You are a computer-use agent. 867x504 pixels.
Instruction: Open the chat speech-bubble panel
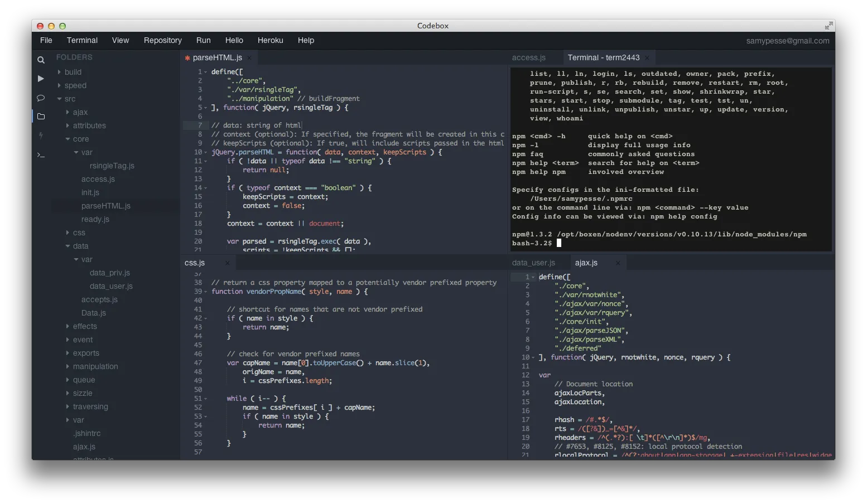41,98
